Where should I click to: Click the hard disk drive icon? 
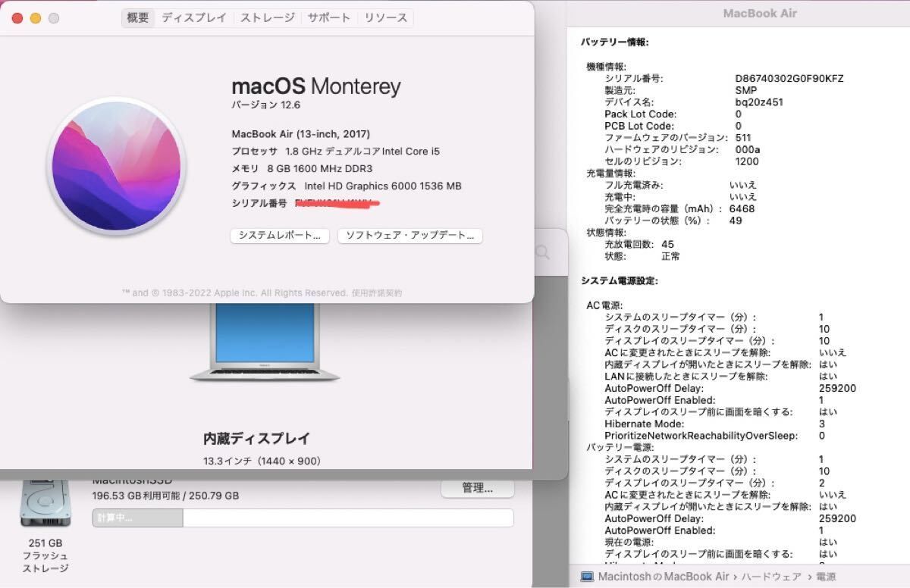point(45,502)
